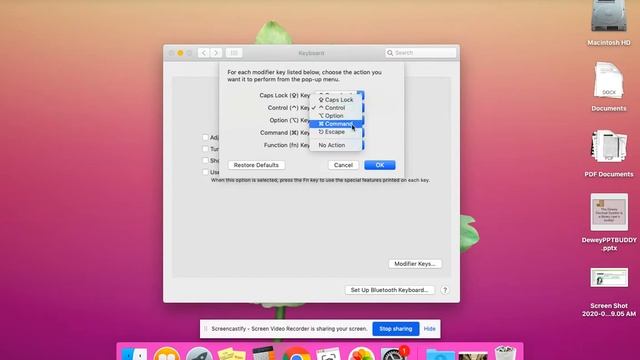Click the toolbar forward arrow
Viewport: 640px width, 360px height.
216,53
